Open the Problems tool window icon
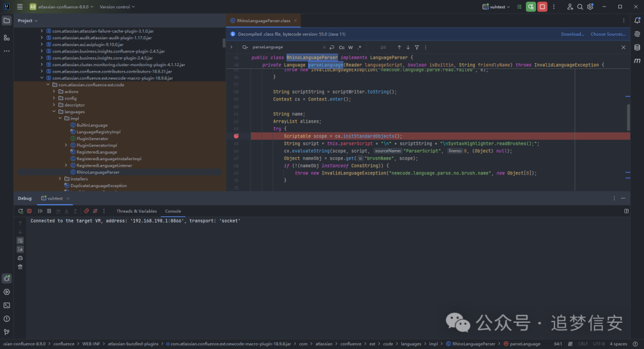 pos(7,319)
